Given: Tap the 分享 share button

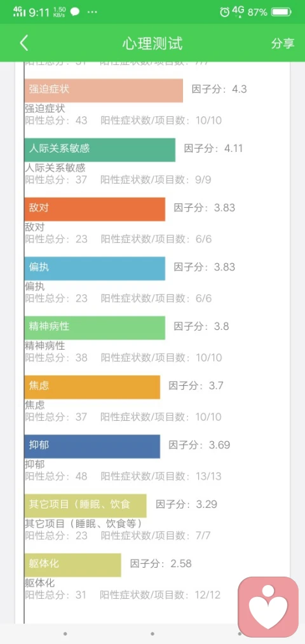Looking at the screenshot, I should coord(282,43).
